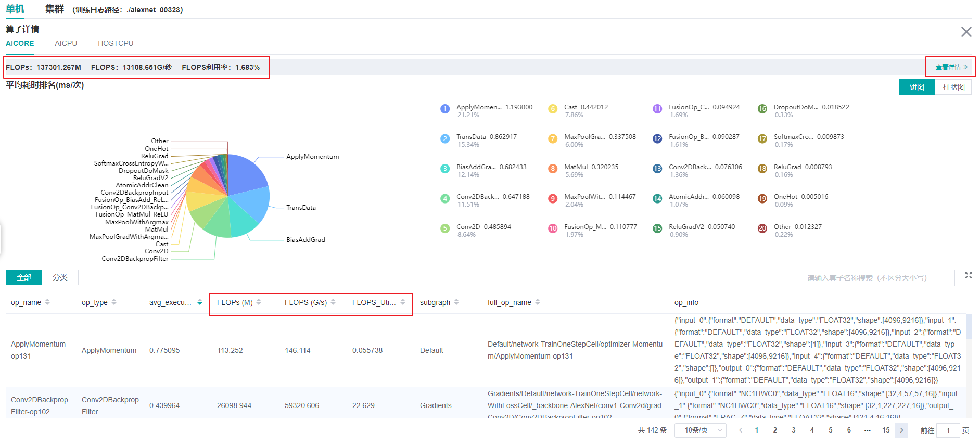Sort by full_op_name column

pyautogui.click(x=538, y=302)
